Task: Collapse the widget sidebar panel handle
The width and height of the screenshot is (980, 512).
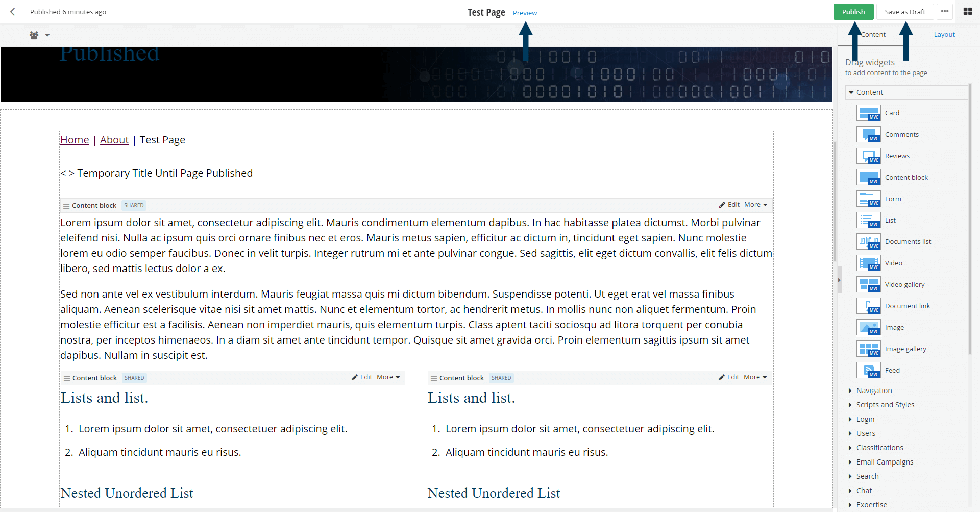Action: (x=839, y=280)
